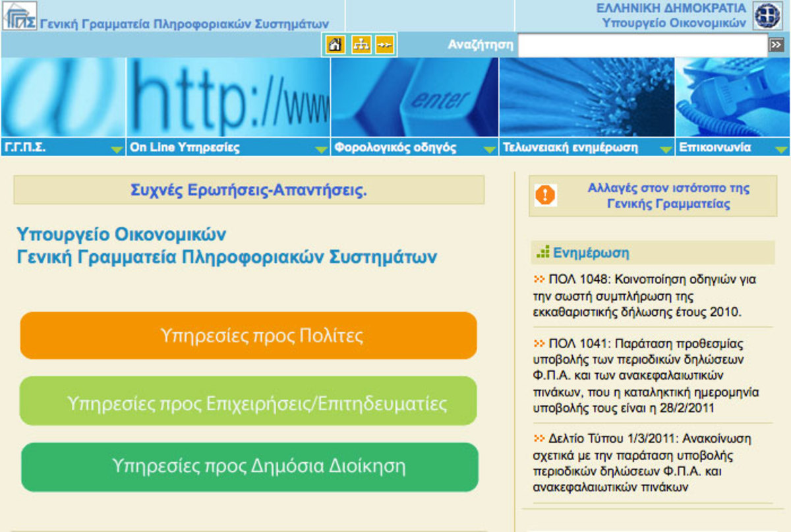Image resolution: width=791 pixels, height=532 pixels.
Task: Expand the Φορολογικός οδηγός dropdown arrow
Action: (489, 149)
